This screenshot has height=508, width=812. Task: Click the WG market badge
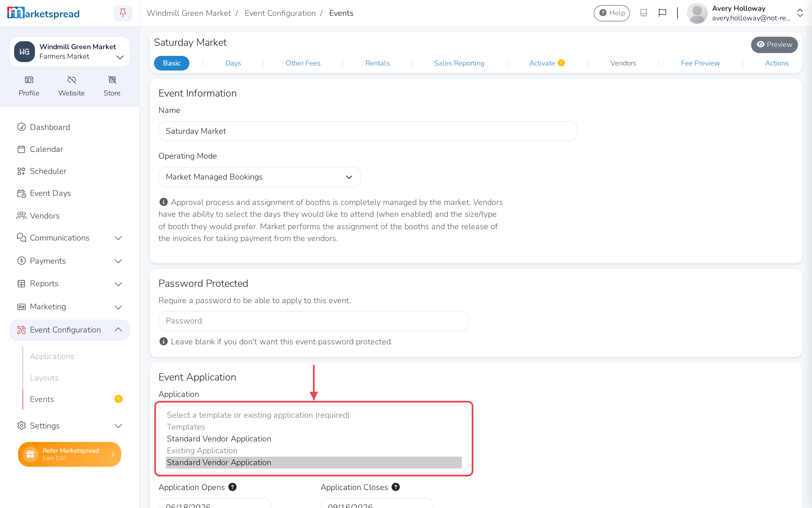(25, 51)
